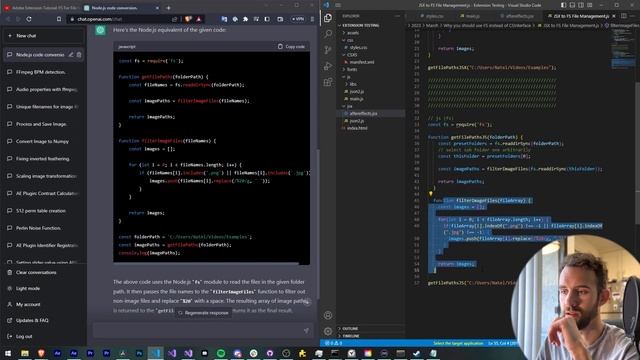
Task: Click the browser reload button
Action: click(29, 19)
